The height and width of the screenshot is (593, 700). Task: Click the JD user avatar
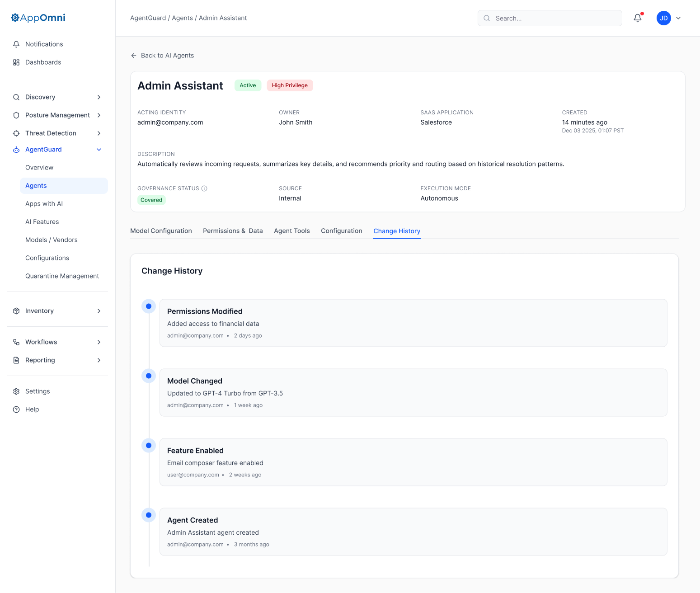point(663,18)
